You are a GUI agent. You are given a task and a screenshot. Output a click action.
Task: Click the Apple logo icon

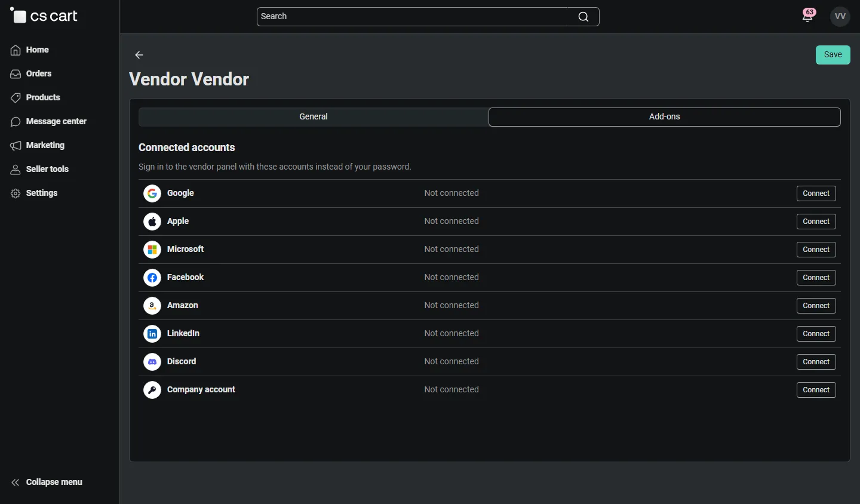coord(152,222)
